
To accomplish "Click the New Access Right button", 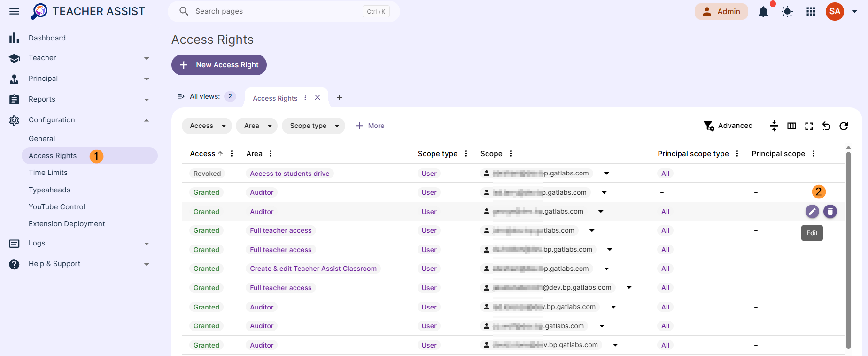I will 219,65.
